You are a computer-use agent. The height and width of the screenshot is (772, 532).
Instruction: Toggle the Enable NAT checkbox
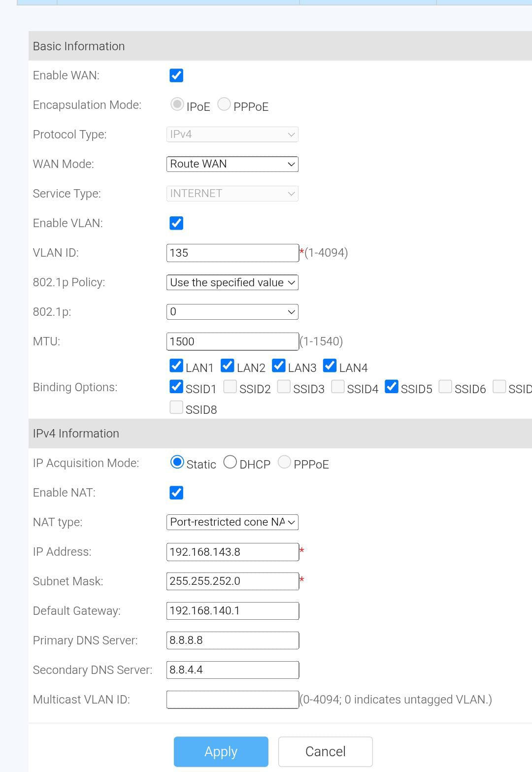coord(176,493)
